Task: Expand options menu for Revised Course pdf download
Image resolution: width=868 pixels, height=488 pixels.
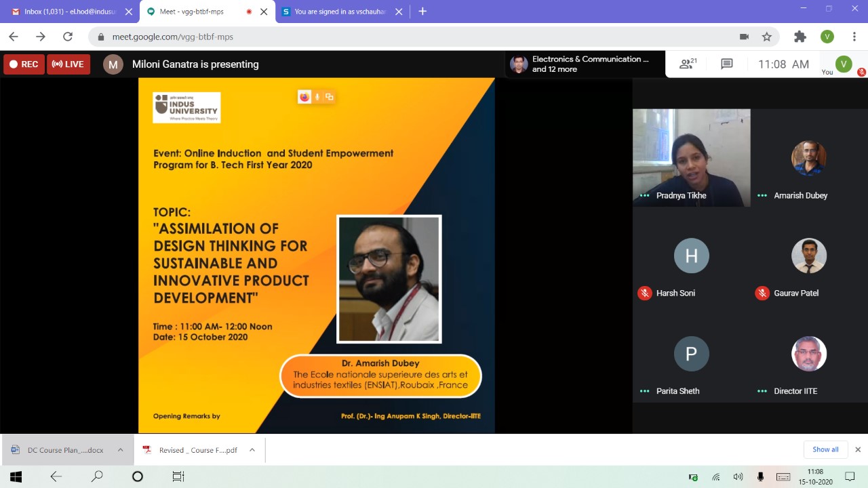Action: (x=252, y=449)
